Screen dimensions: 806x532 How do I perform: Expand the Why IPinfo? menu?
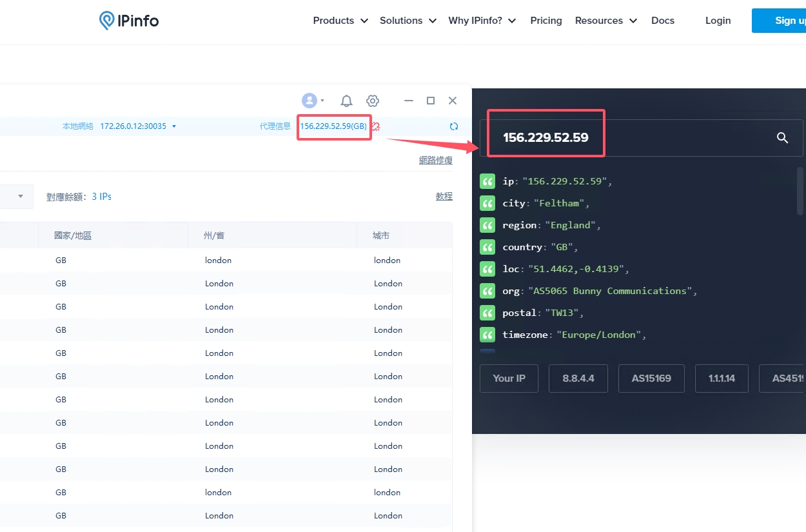(x=482, y=21)
